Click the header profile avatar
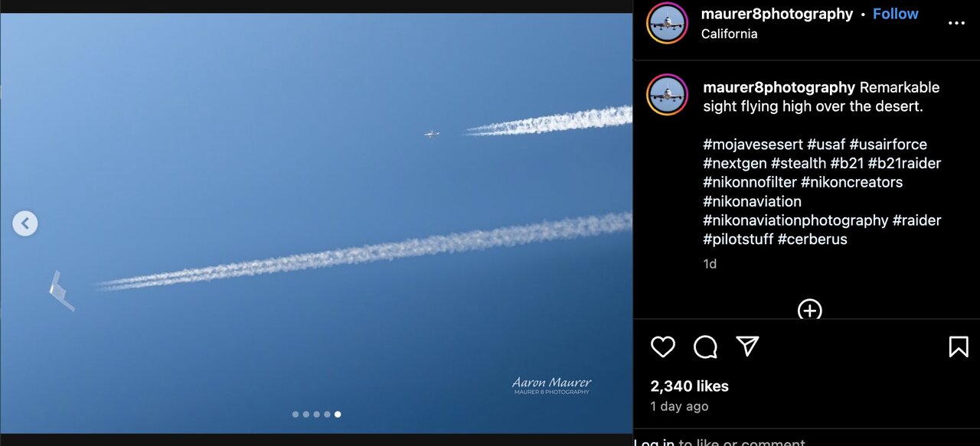 click(x=668, y=23)
